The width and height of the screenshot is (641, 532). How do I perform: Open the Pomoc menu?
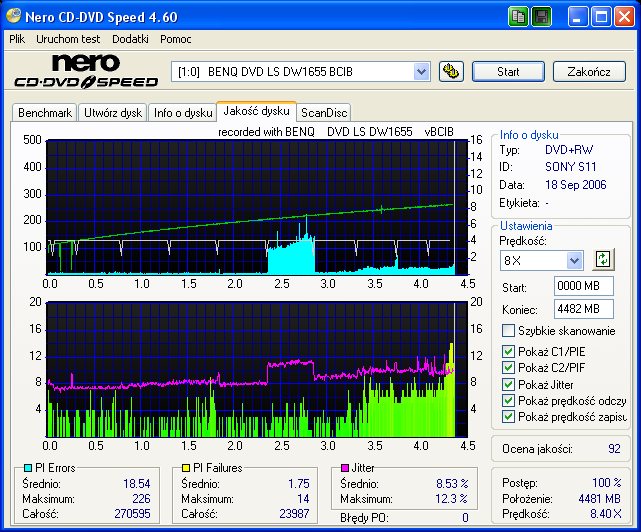pos(176,39)
